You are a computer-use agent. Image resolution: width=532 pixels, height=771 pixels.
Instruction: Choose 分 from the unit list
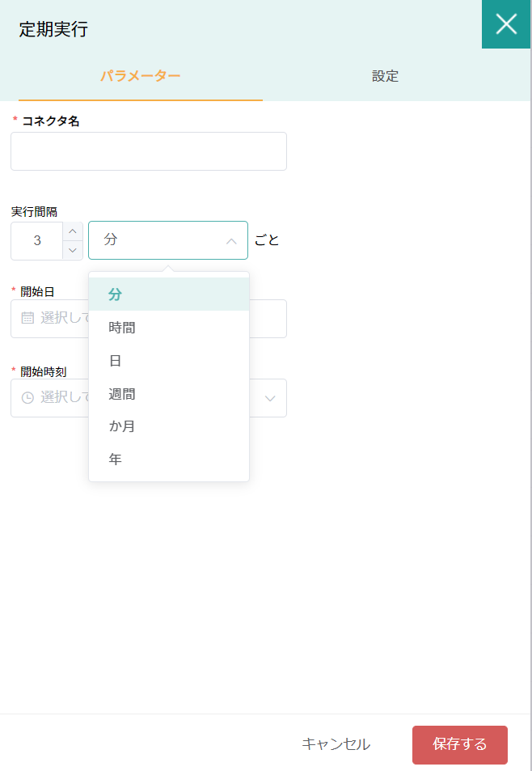(116, 294)
